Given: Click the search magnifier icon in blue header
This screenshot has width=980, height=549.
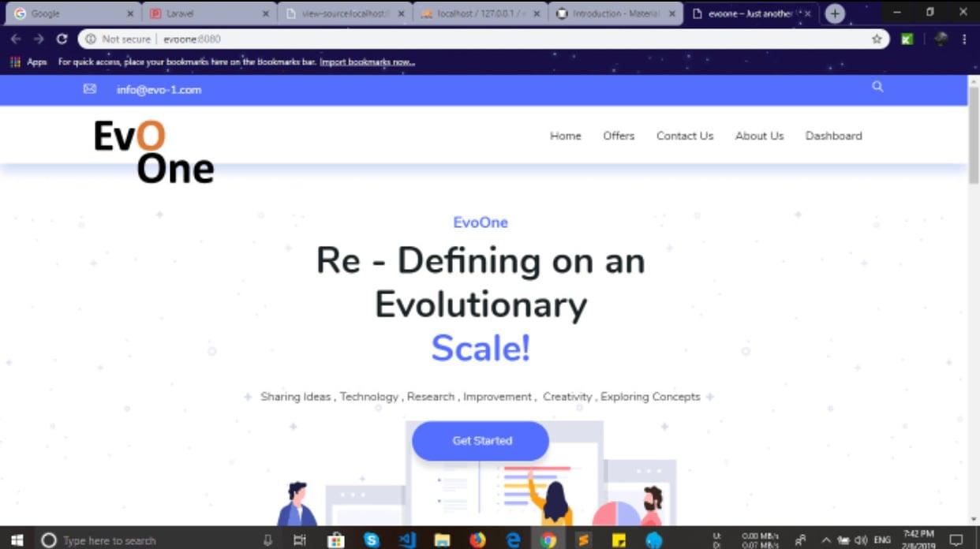Looking at the screenshot, I should (x=877, y=88).
